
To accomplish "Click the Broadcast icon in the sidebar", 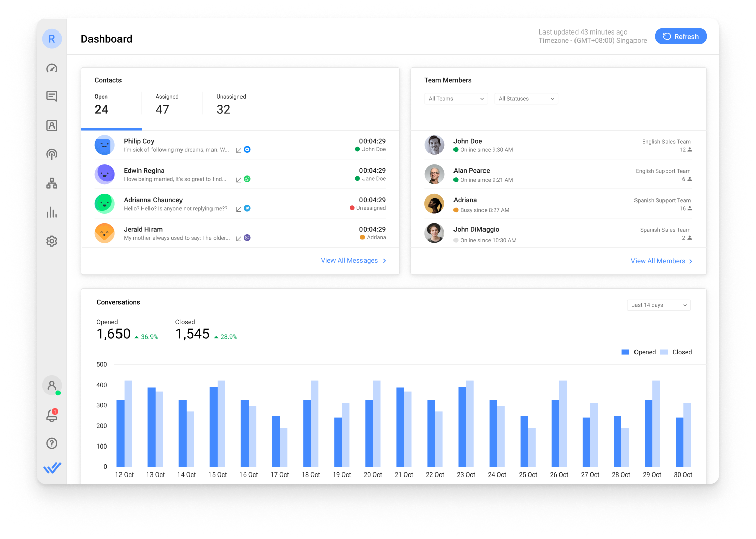I will pos(52,154).
